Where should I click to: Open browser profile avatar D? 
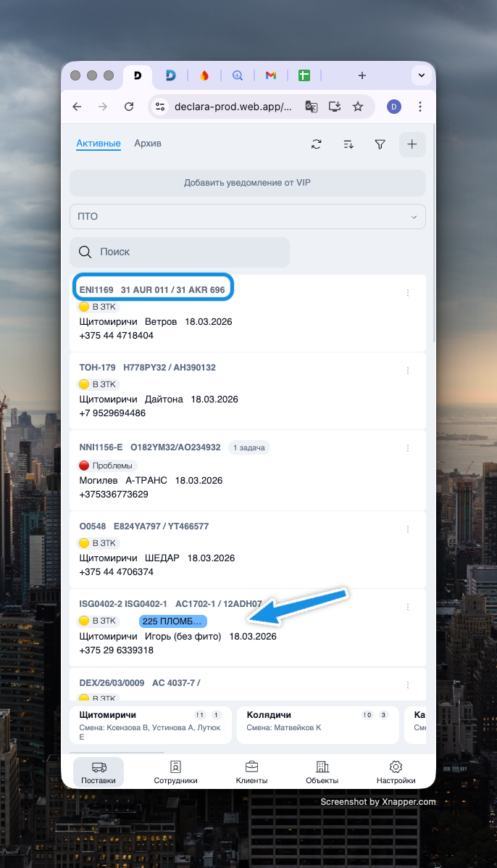point(393,107)
